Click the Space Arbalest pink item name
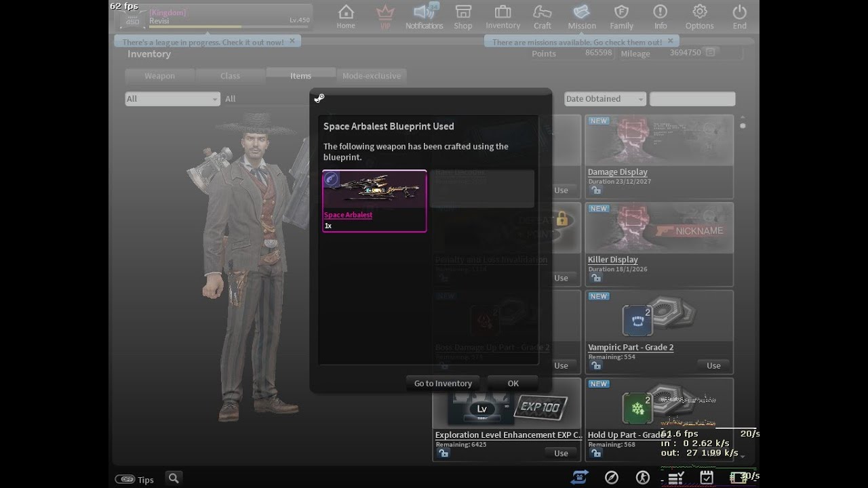 348,215
